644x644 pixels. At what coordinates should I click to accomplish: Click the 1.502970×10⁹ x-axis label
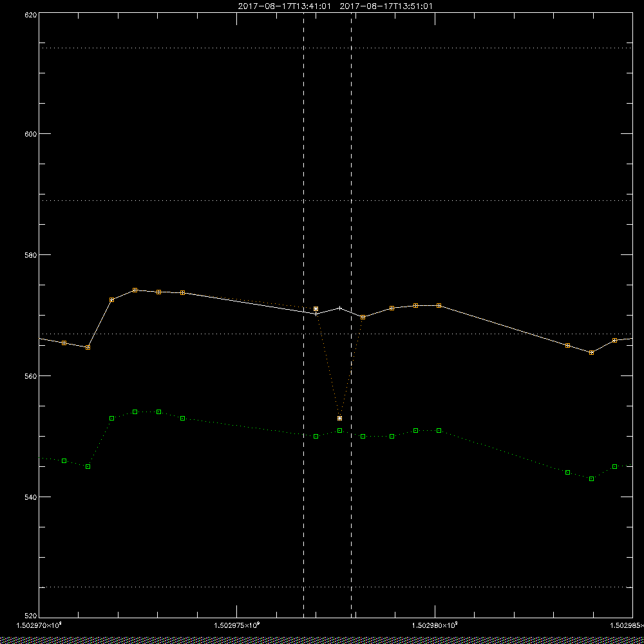click(39, 625)
